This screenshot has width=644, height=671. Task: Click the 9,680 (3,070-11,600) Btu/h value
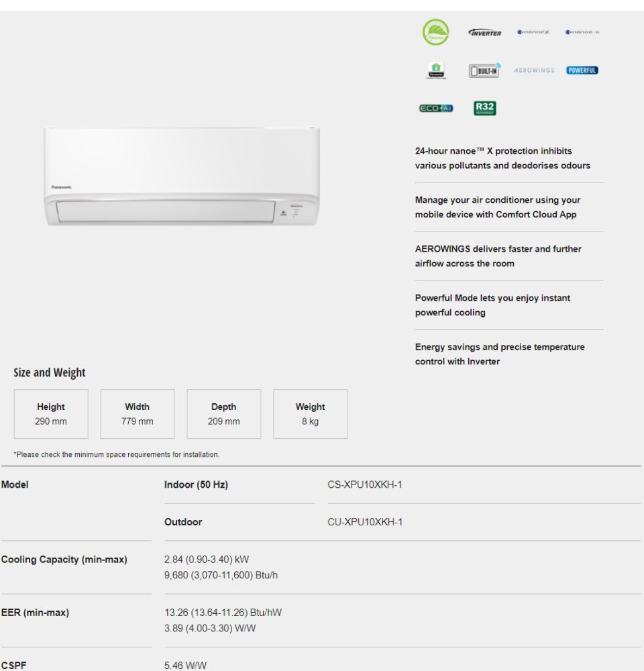(221, 575)
